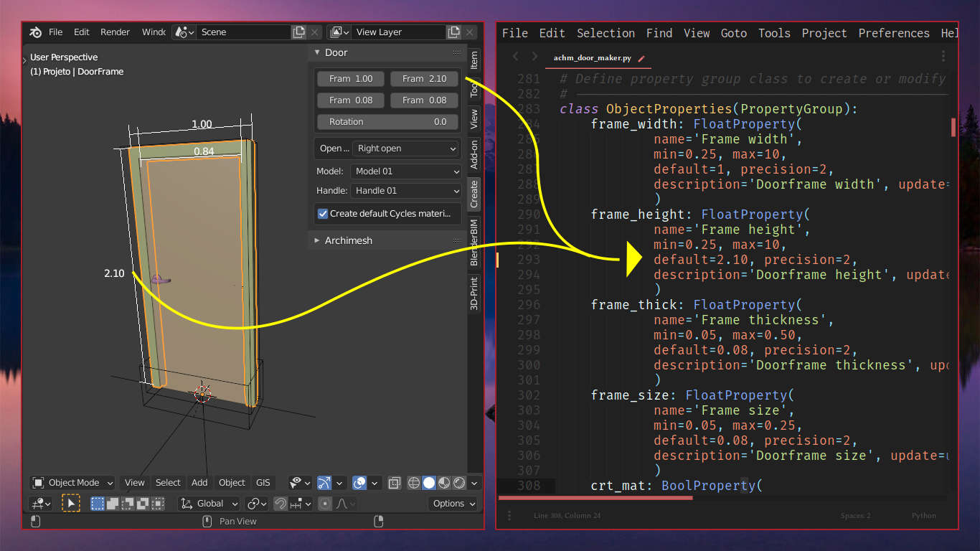
Task: Toggle snapping magnet icon
Action: pos(281,504)
